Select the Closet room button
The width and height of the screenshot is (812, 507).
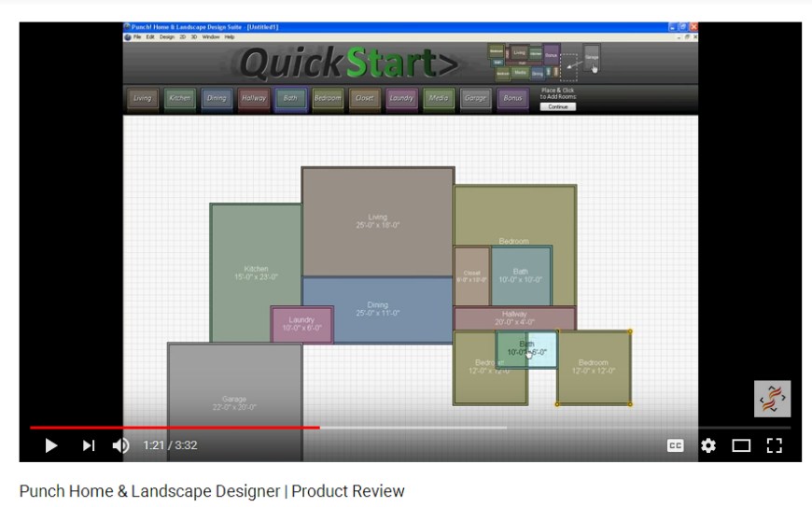(x=365, y=98)
